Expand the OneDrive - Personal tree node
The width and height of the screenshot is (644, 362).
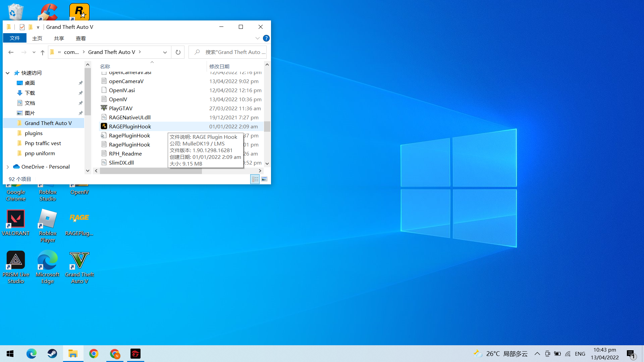pos(8,167)
